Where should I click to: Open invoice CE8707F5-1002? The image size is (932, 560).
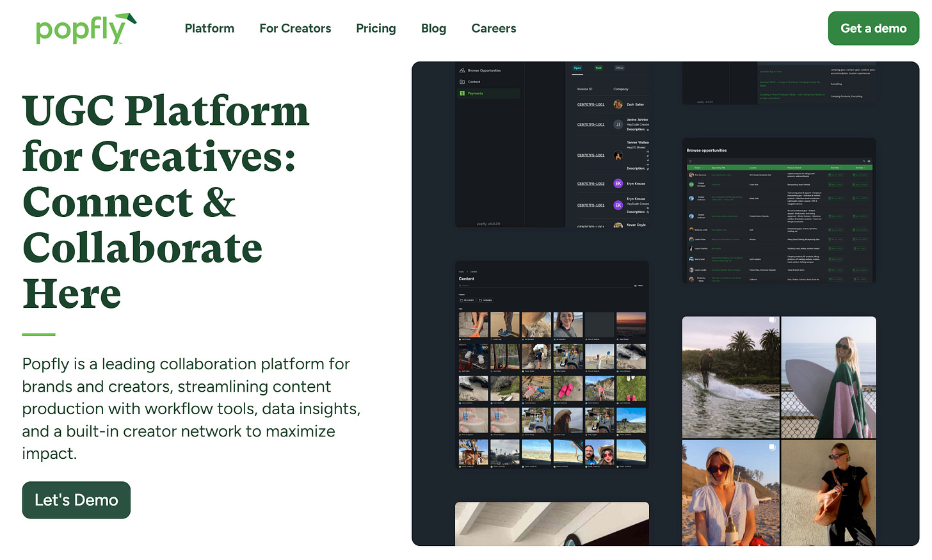point(591,184)
